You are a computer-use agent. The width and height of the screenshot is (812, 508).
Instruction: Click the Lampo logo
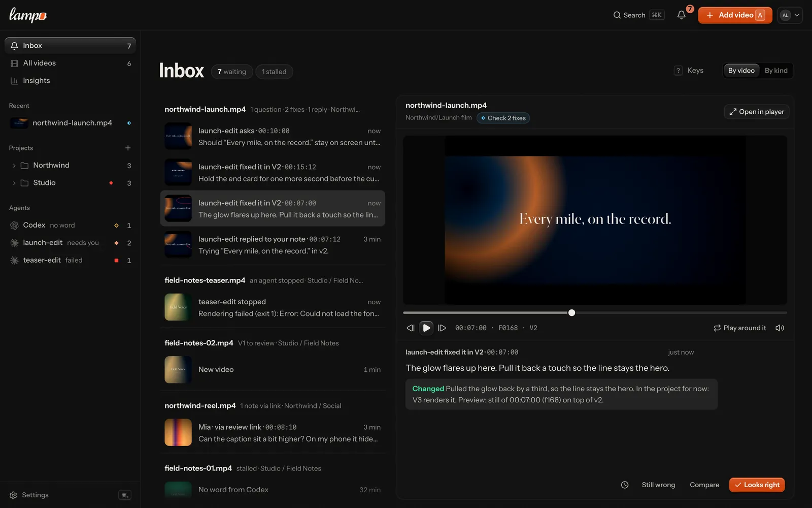28,15
